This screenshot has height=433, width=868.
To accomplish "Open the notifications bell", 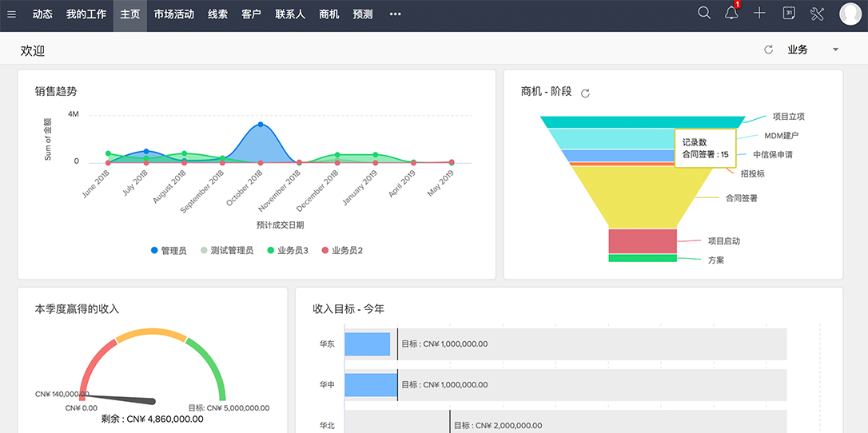I will point(731,14).
